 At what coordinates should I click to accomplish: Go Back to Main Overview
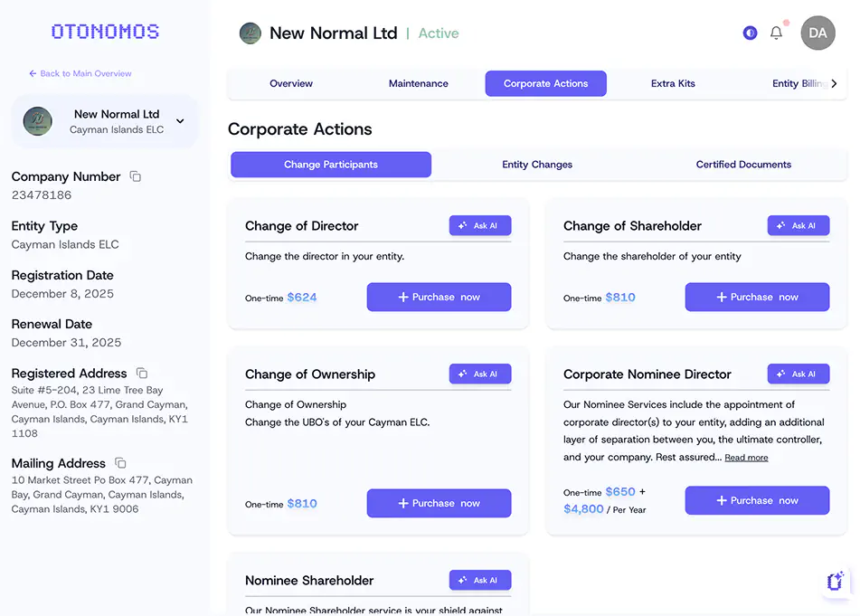click(80, 73)
